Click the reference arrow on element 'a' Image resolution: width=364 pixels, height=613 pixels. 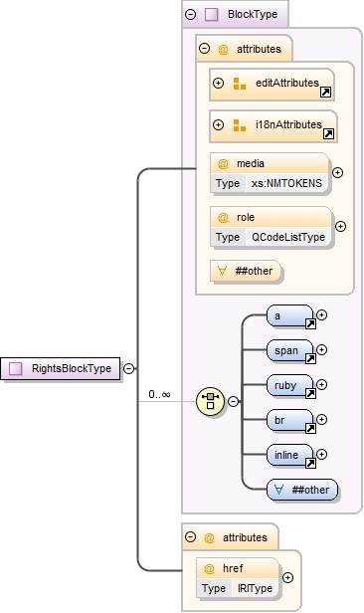(x=310, y=324)
